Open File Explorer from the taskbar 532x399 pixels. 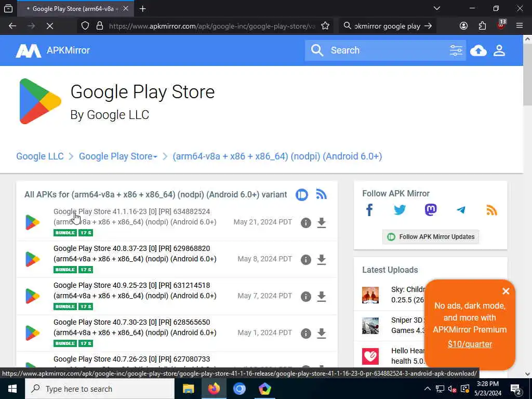click(188, 389)
